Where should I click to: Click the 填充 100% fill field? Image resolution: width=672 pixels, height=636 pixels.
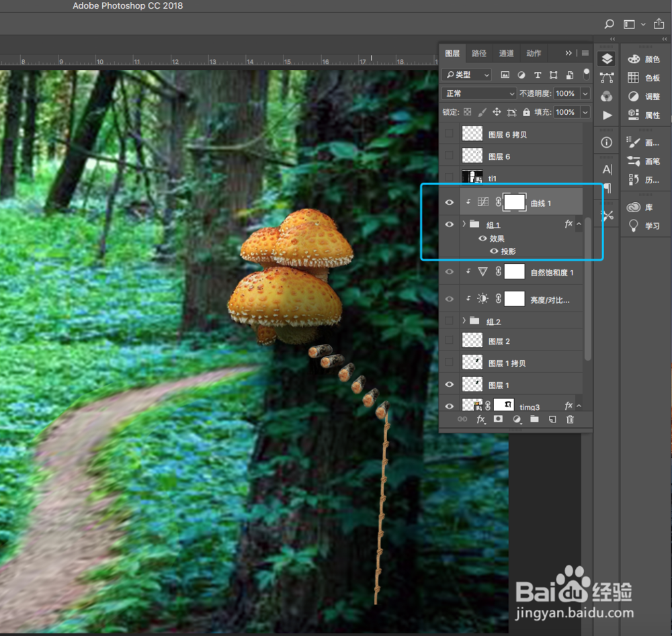tap(566, 112)
